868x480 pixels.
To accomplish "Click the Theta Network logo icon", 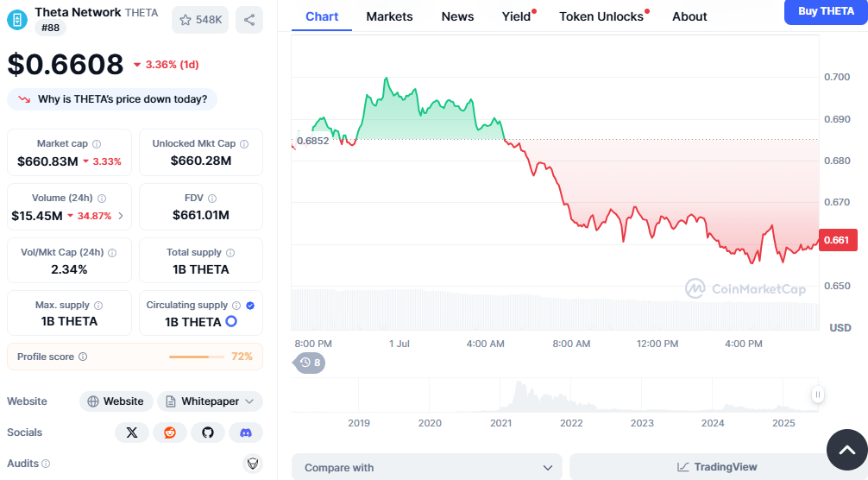I will (x=17, y=20).
